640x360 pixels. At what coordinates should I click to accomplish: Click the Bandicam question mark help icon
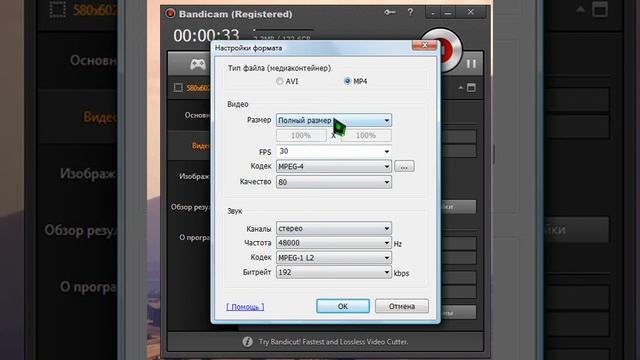pos(410,13)
